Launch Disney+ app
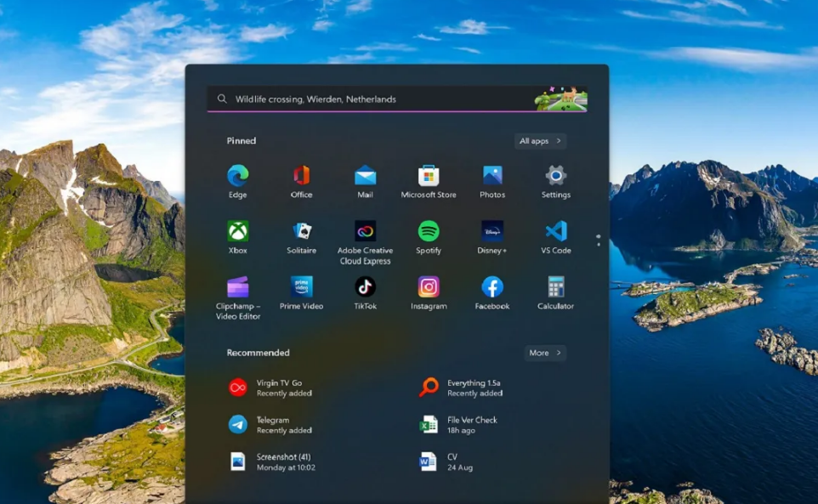The image size is (818, 504). pos(492,237)
